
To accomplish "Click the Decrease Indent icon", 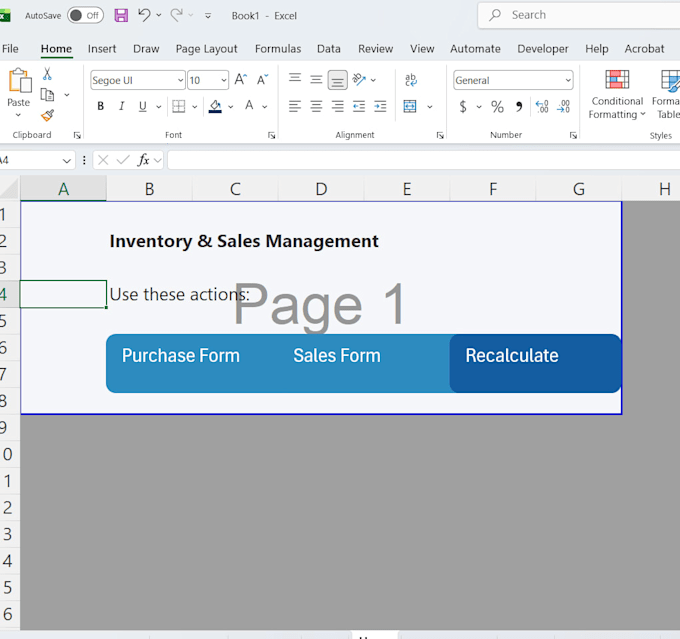I will [x=359, y=106].
